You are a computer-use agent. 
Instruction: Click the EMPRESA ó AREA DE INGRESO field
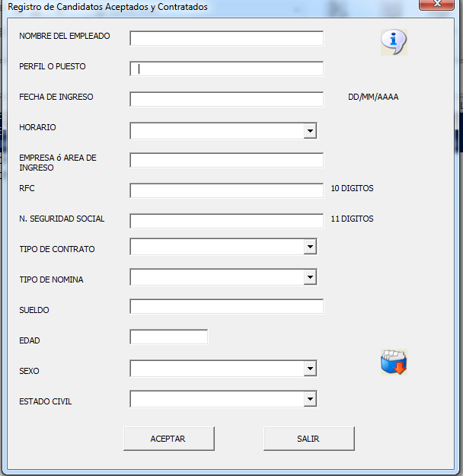[x=226, y=160]
